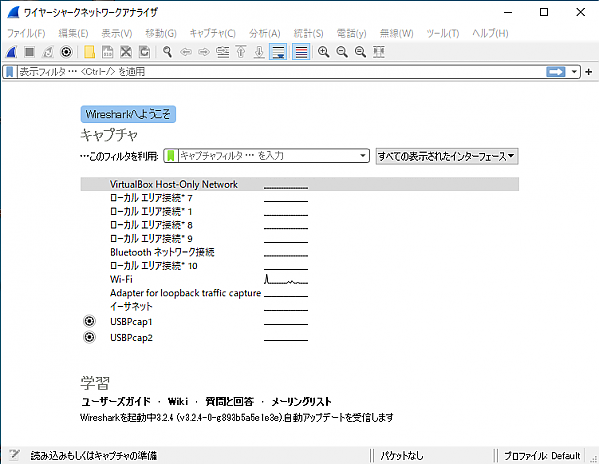Open the 表示(V) menu

click(x=117, y=34)
